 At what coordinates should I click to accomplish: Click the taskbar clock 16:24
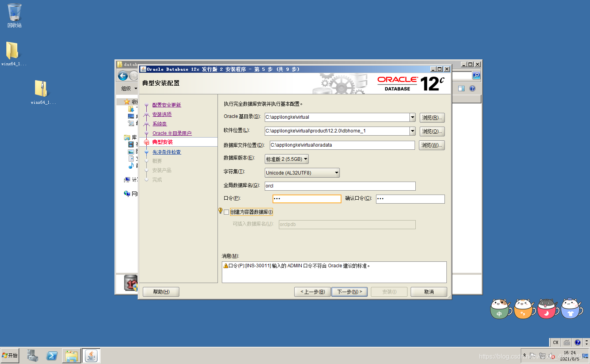pyautogui.click(x=569, y=353)
